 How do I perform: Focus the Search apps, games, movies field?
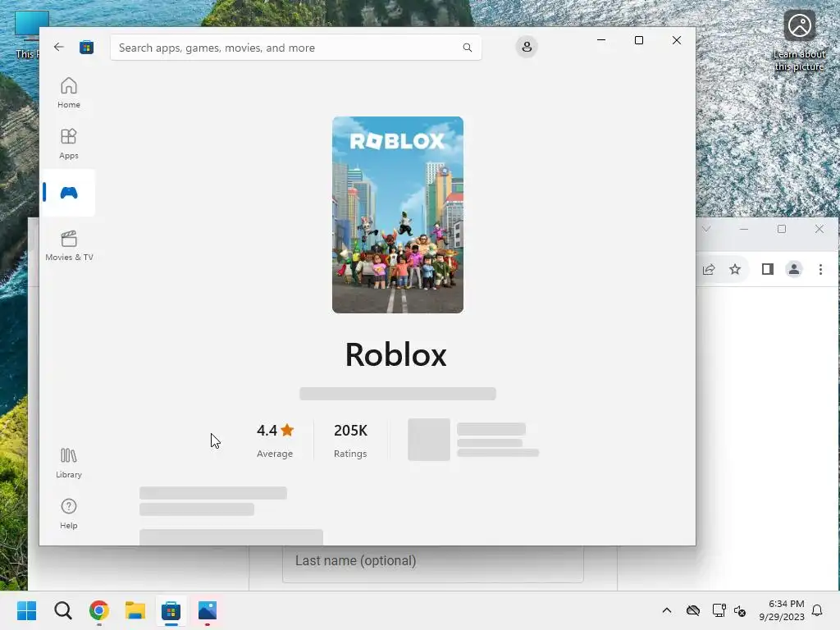295,48
